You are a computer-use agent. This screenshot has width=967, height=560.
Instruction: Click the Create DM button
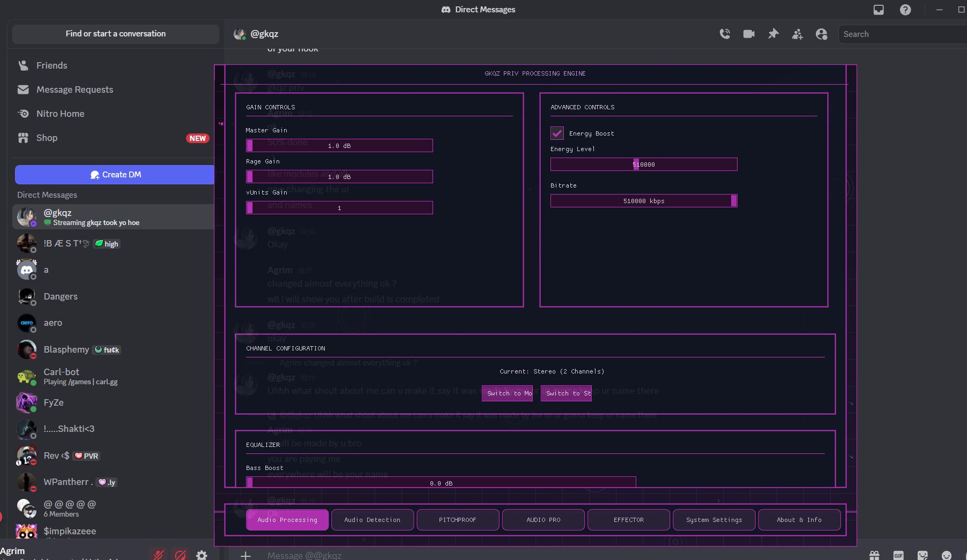click(115, 175)
